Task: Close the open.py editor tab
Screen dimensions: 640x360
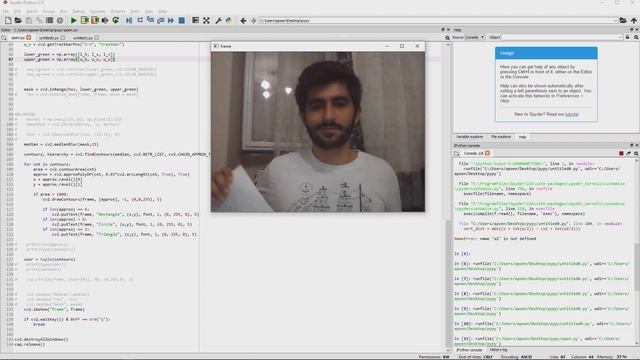Action: click(29, 38)
